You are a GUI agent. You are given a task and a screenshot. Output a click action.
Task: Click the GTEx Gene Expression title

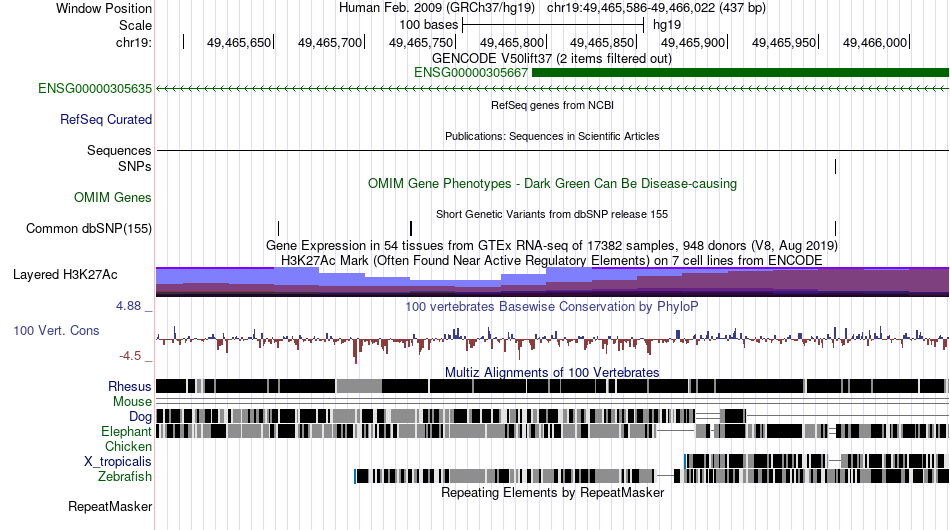pos(552,245)
